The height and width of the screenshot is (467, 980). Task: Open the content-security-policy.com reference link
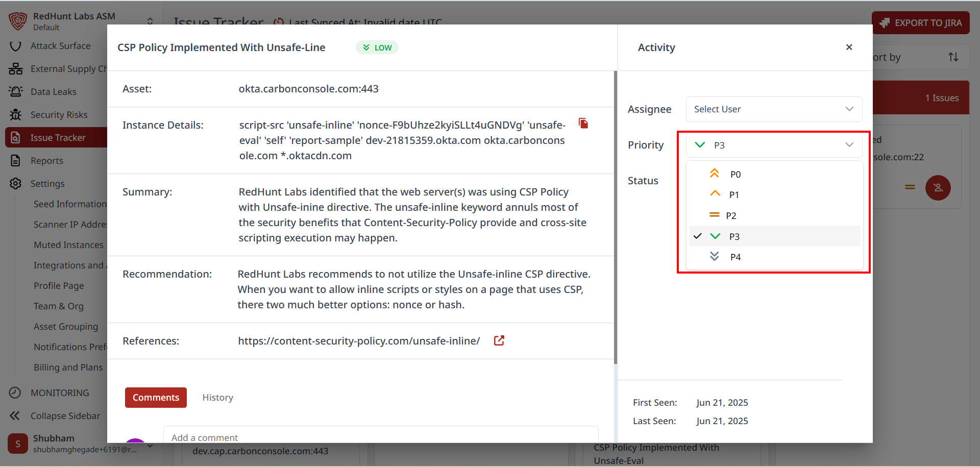tap(359, 341)
